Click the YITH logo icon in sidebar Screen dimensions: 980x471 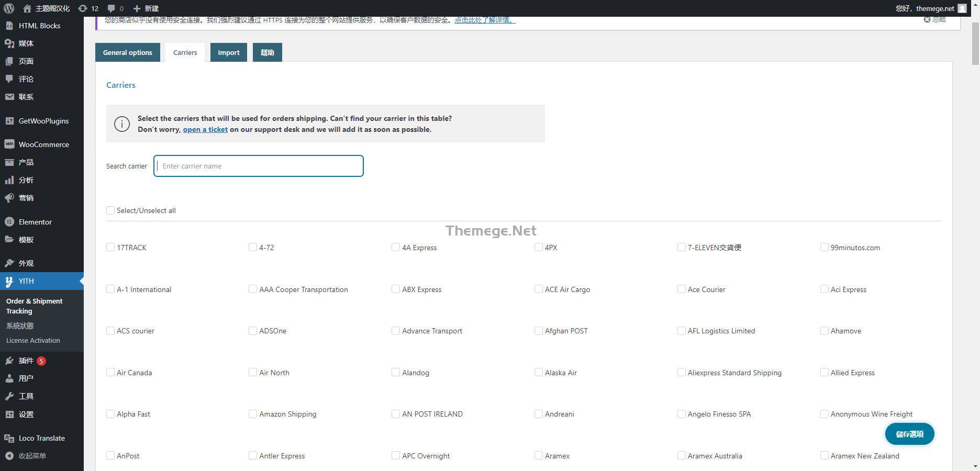coord(9,282)
